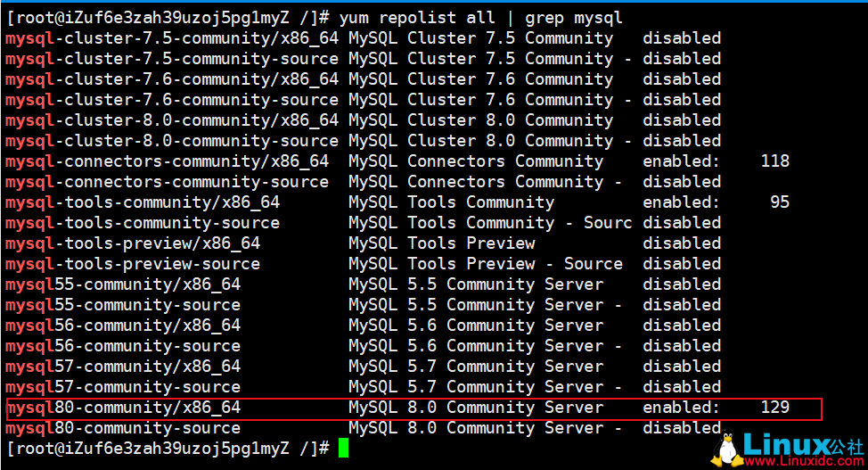Select 'mysql-connectors-community-source' repo id

(x=168, y=182)
